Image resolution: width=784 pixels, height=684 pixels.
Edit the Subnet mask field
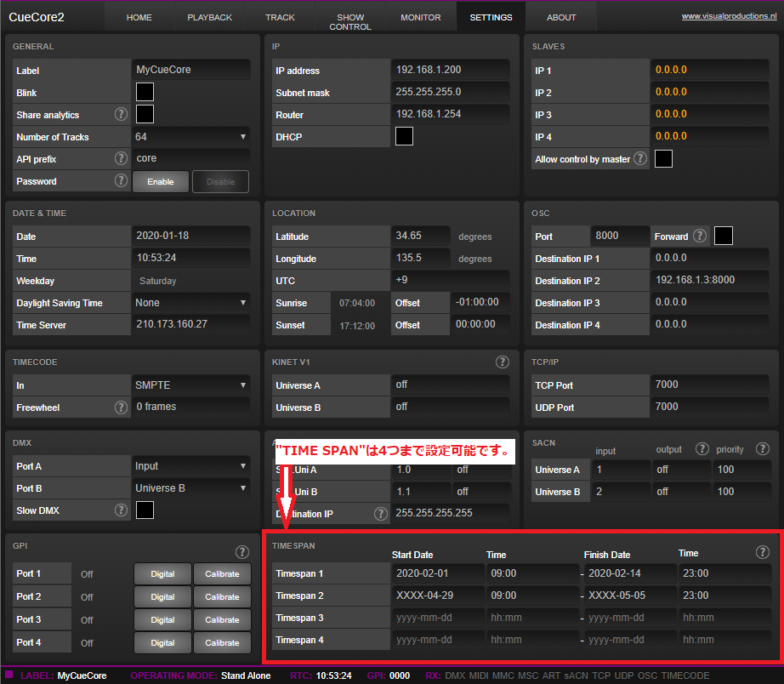tap(451, 92)
